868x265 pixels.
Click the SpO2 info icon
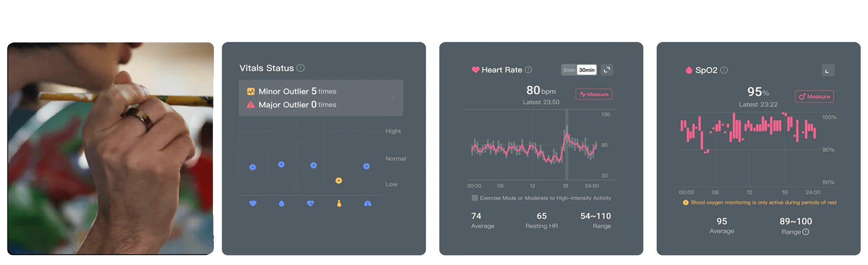coord(724,70)
